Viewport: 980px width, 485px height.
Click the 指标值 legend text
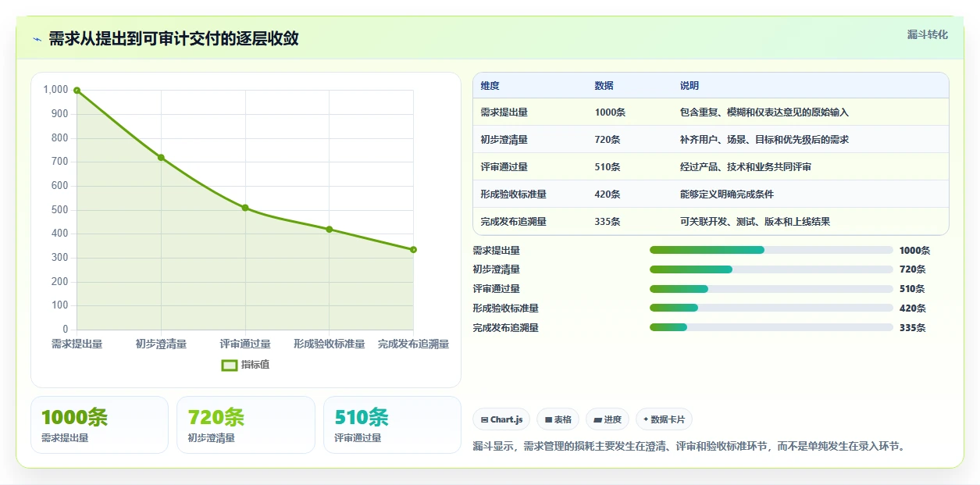point(255,365)
